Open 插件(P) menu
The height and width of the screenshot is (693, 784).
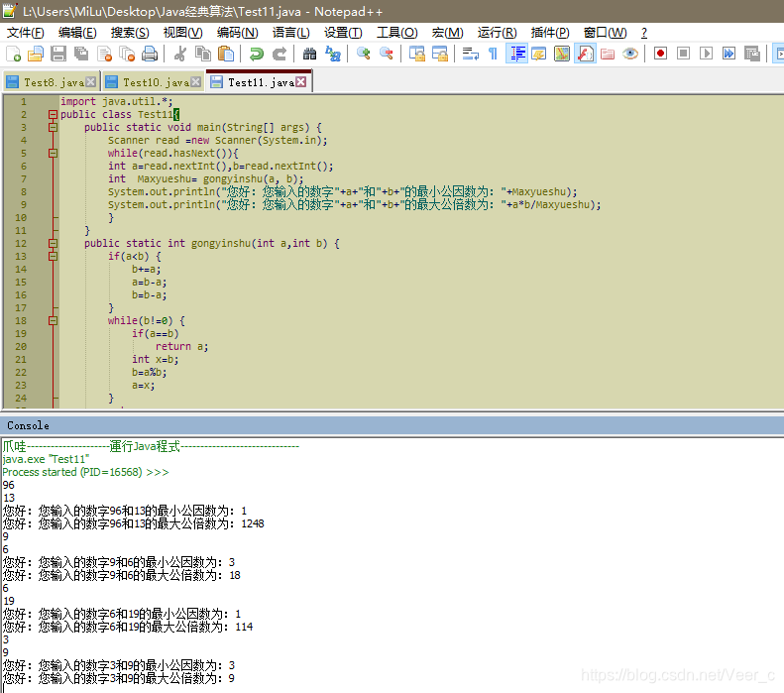coord(550,33)
